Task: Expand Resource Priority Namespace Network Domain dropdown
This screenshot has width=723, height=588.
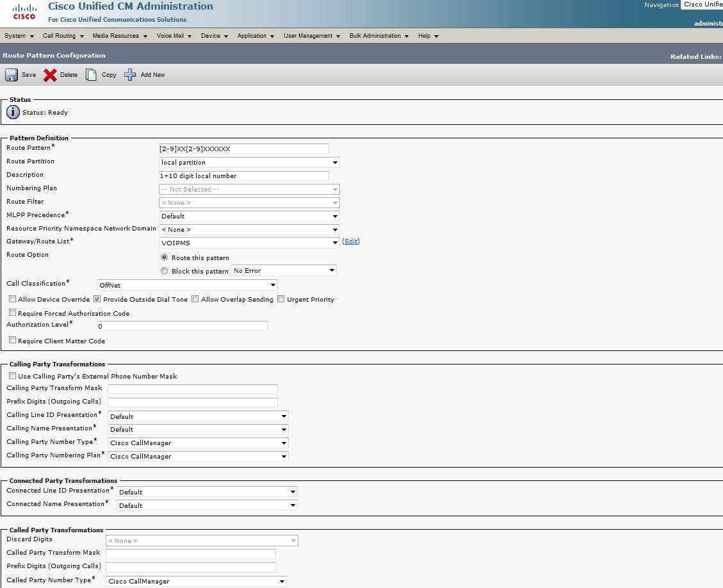Action: [249, 229]
